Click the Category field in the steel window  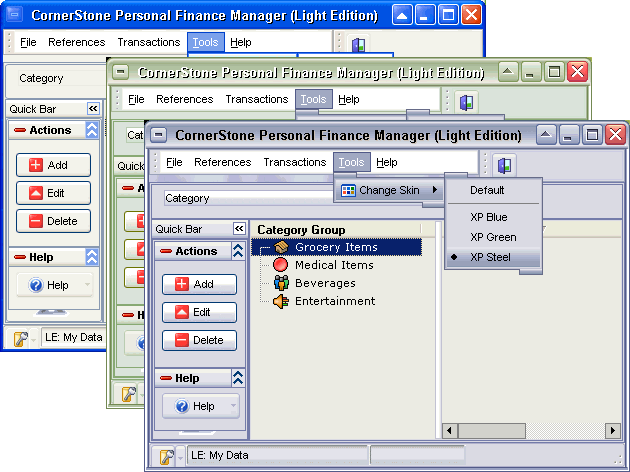pos(249,198)
